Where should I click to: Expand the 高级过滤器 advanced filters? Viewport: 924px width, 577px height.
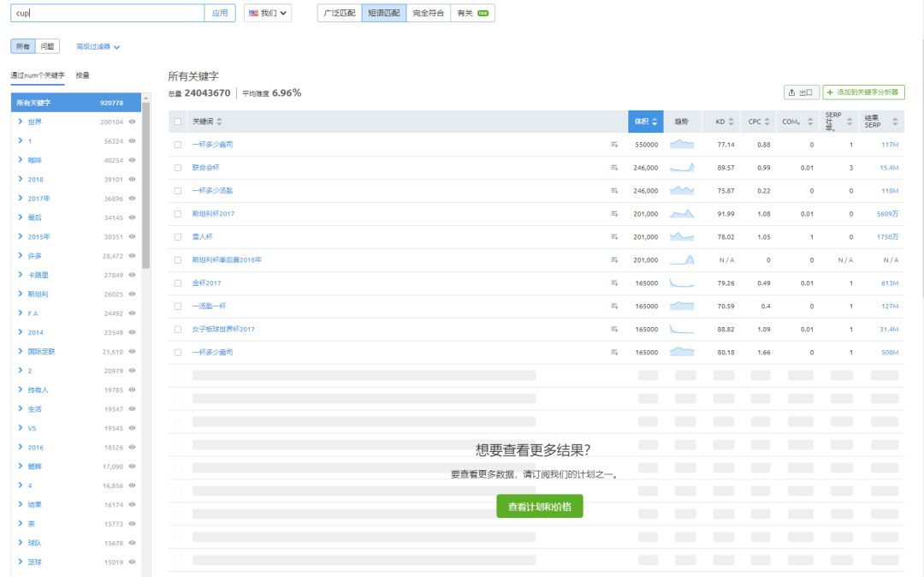(98, 47)
